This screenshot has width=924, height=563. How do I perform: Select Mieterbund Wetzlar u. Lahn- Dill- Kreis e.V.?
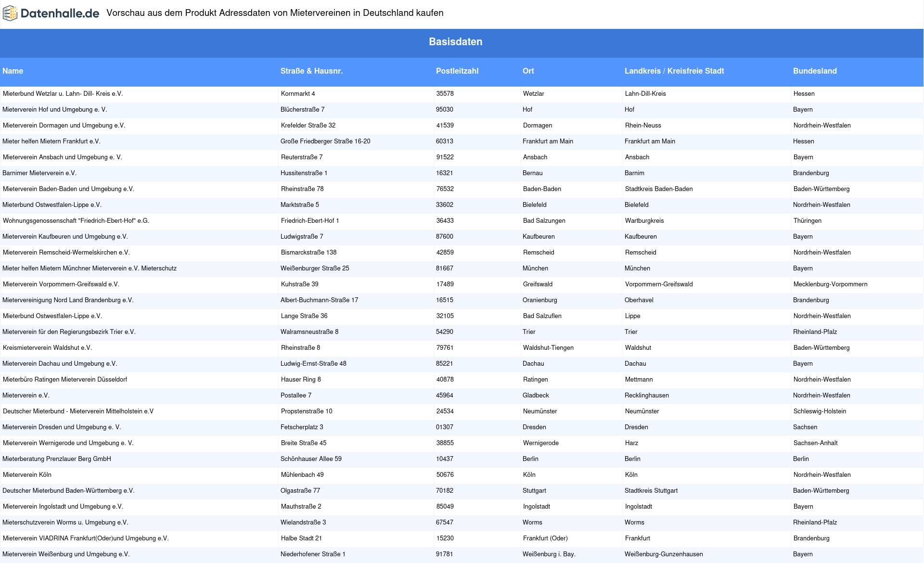pos(63,94)
